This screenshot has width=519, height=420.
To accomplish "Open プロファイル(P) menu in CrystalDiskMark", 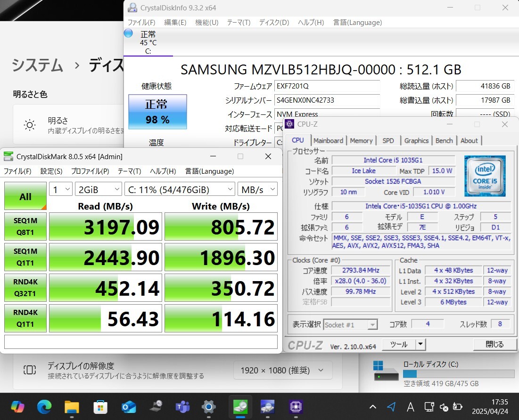I will [90, 171].
